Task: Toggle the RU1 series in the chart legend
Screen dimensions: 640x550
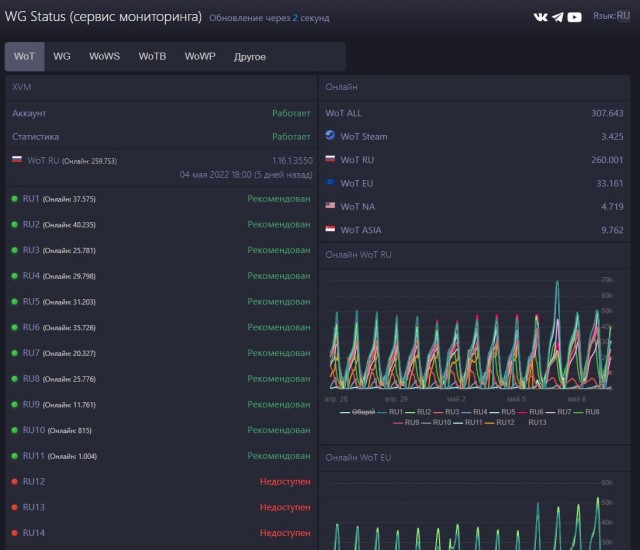Action: pos(390,412)
